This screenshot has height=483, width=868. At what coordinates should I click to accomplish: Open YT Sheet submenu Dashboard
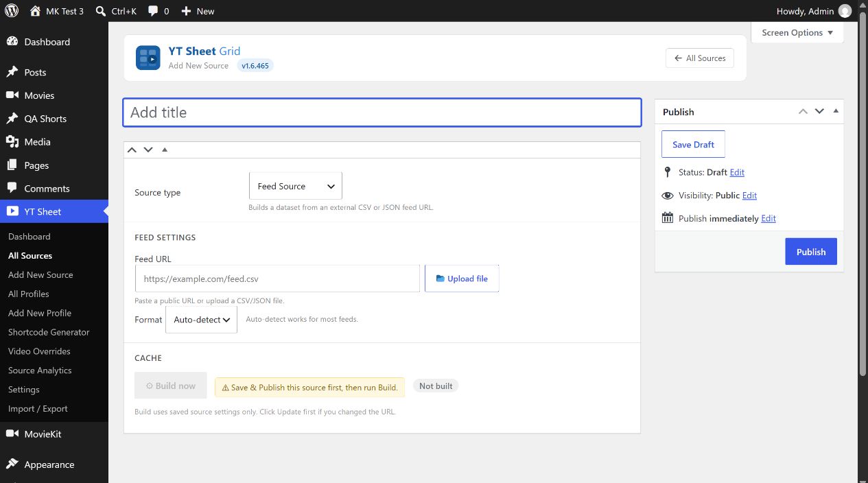click(x=30, y=236)
